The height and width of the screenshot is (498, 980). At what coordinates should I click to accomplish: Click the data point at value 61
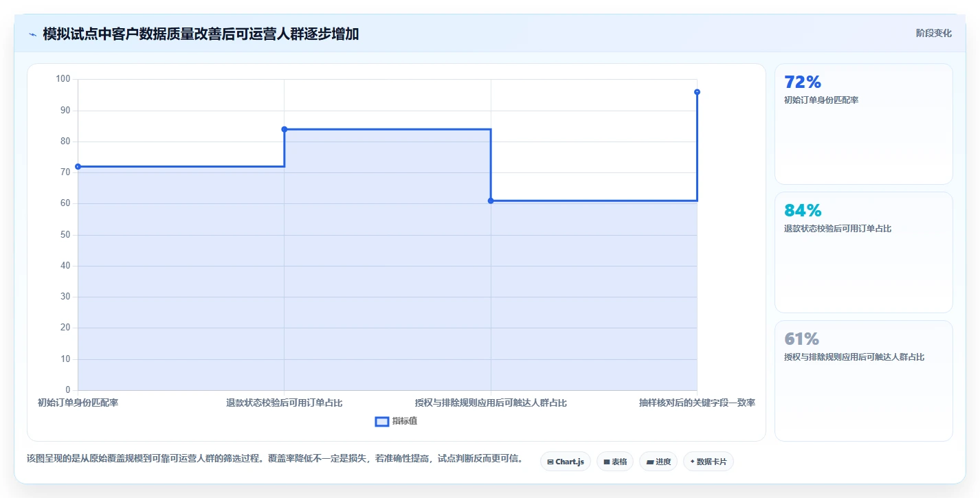coord(491,201)
